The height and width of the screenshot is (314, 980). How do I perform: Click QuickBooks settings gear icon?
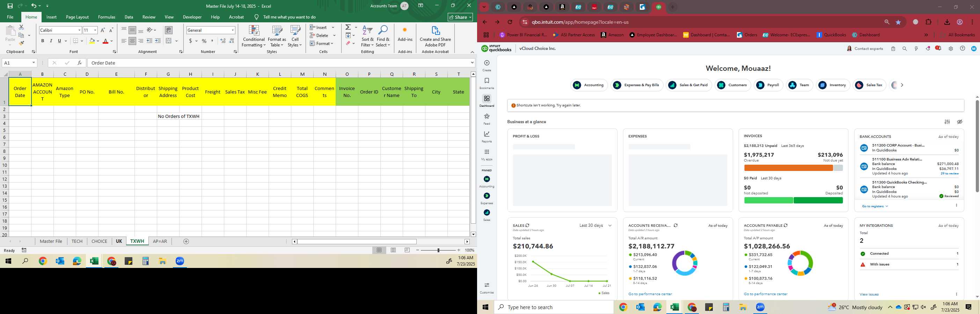951,48
